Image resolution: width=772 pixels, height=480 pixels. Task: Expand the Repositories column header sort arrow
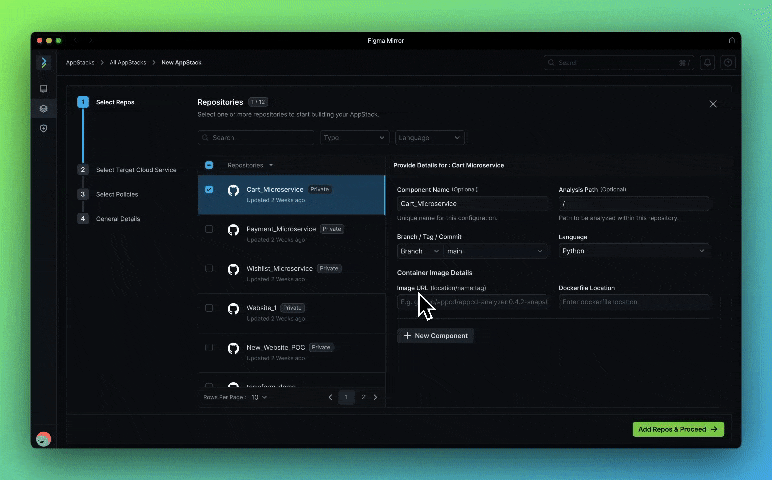pyautogui.click(x=271, y=165)
